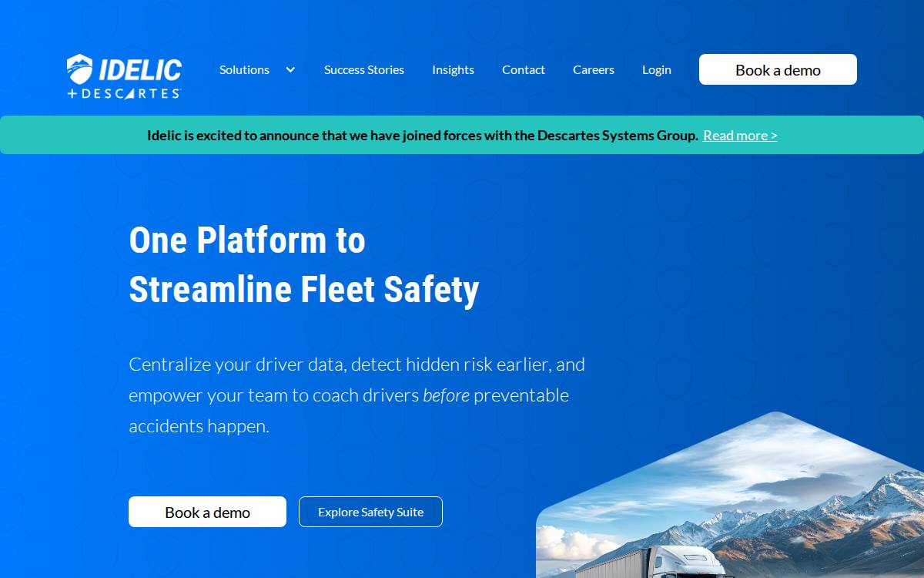
Task: Navigate to the Contact page
Action: pyautogui.click(x=524, y=69)
